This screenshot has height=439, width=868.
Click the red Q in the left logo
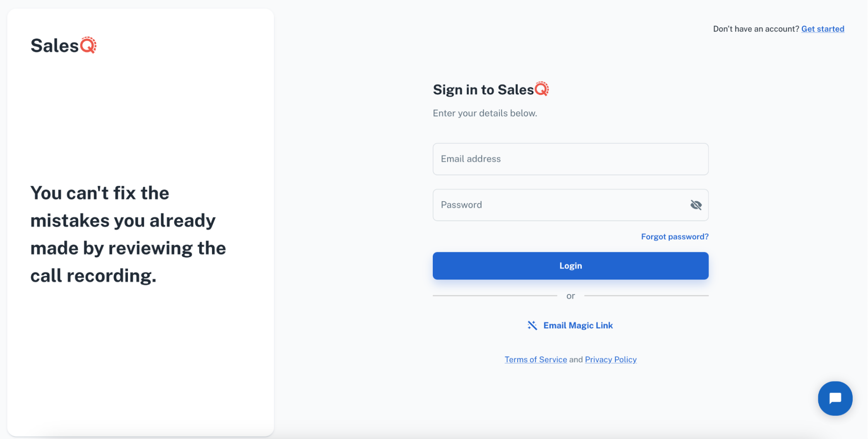point(88,45)
